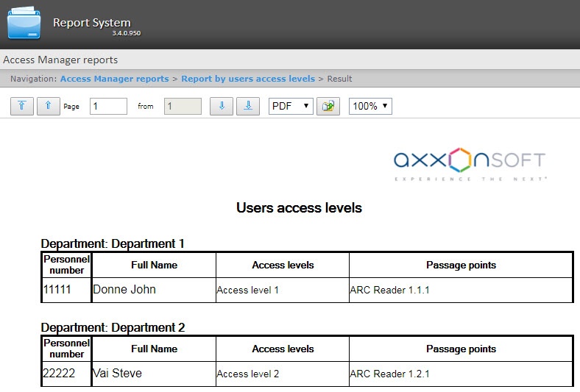Go to the previous report page

[x=48, y=106]
